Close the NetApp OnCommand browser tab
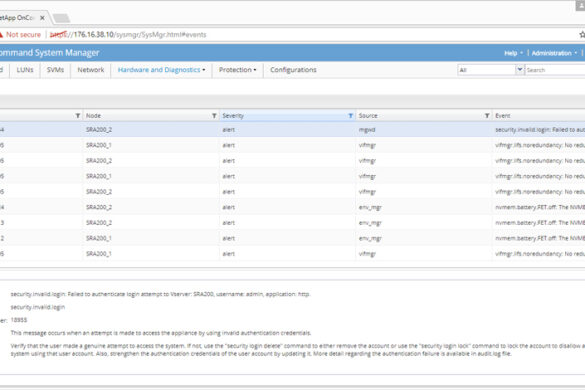 [x=42, y=18]
